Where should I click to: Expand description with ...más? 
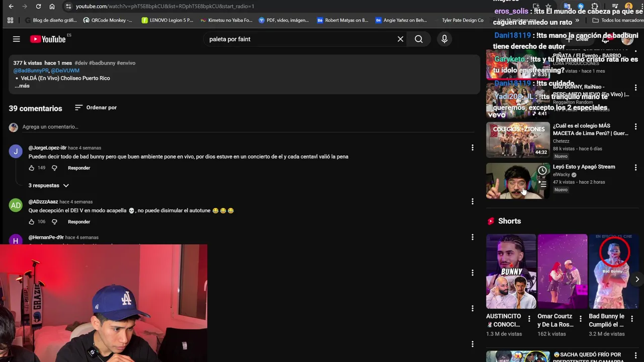[22, 86]
